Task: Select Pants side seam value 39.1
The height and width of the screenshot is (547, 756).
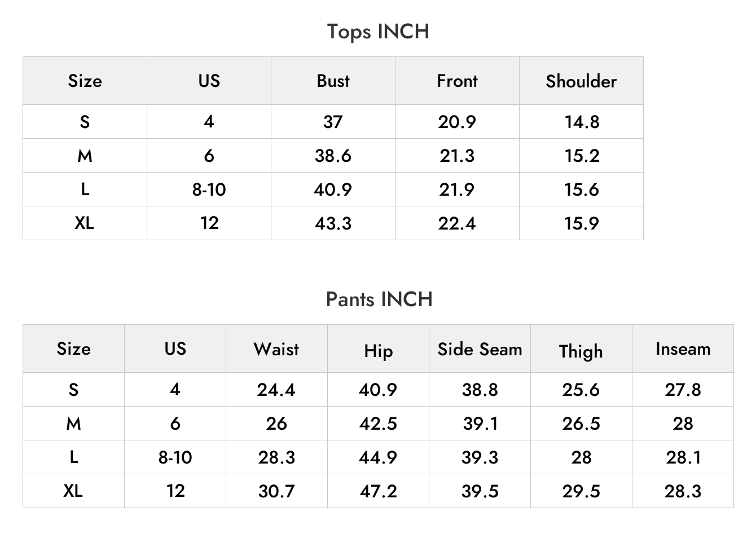Action: tap(480, 424)
